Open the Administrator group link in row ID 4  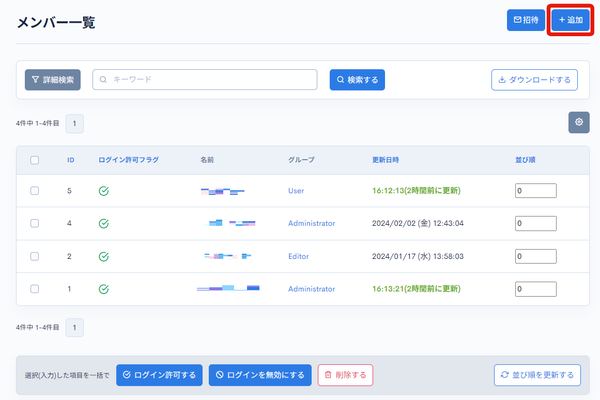[311, 223]
